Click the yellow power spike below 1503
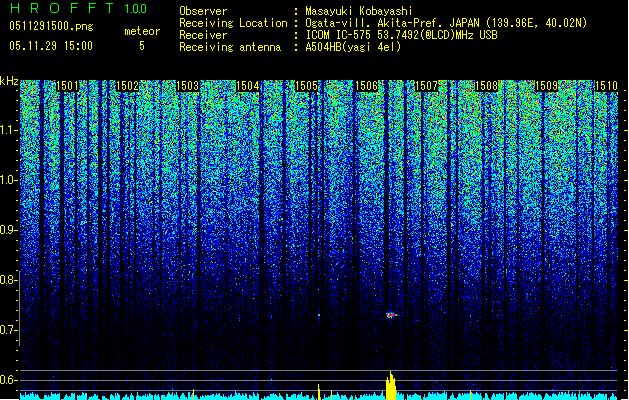The width and height of the screenshot is (629, 400). click(194, 394)
